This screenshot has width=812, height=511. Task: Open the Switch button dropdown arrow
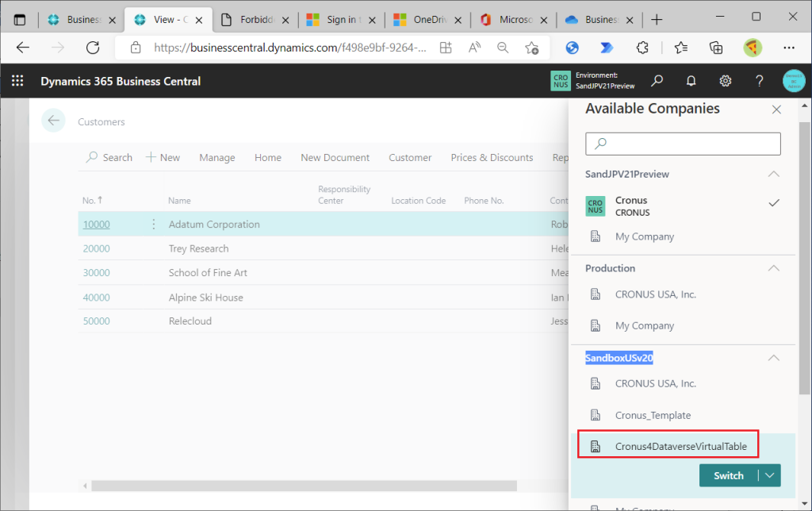769,475
